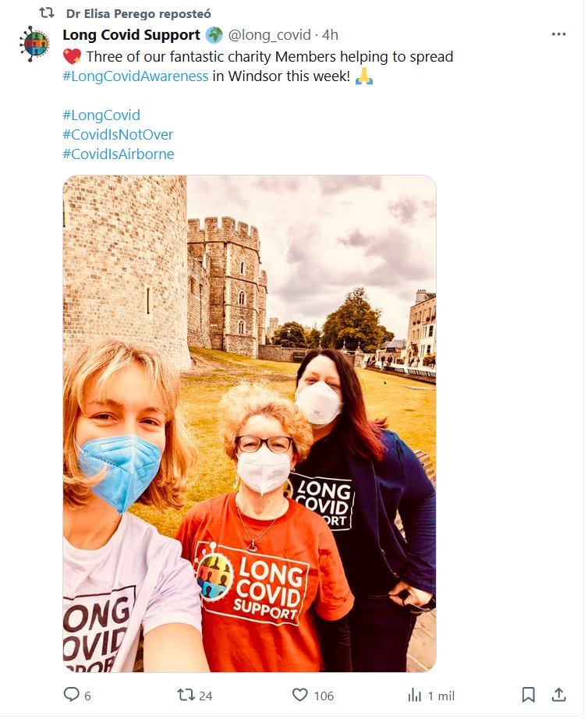Open the #CovidIsNotOver hashtag
Image resolution: width=588 pixels, height=719 pixels.
tap(117, 134)
